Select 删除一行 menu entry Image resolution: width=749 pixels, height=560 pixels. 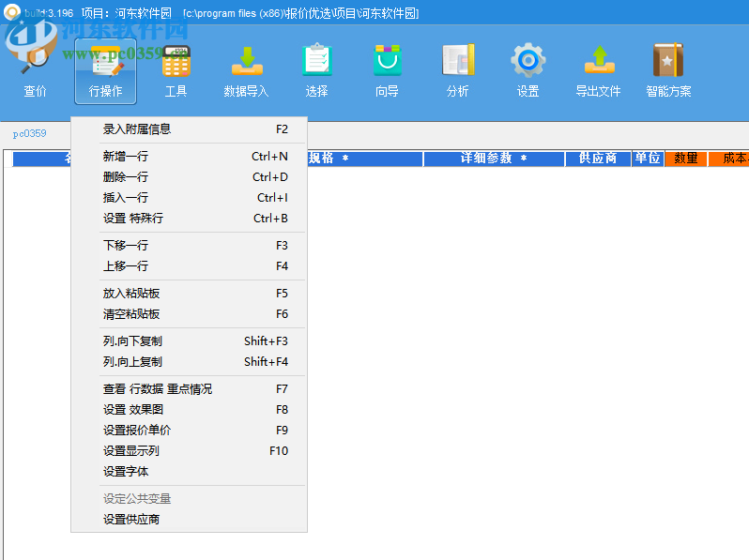190,177
